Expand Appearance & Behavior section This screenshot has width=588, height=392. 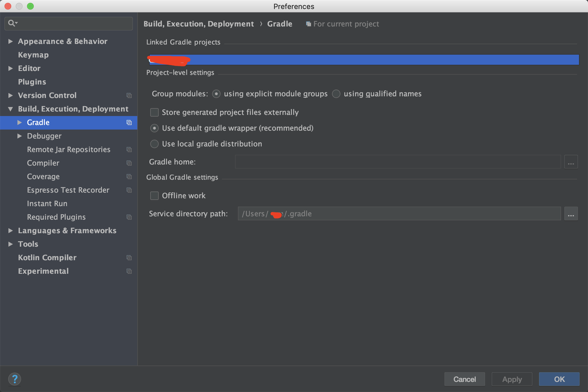pyautogui.click(x=10, y=41)
